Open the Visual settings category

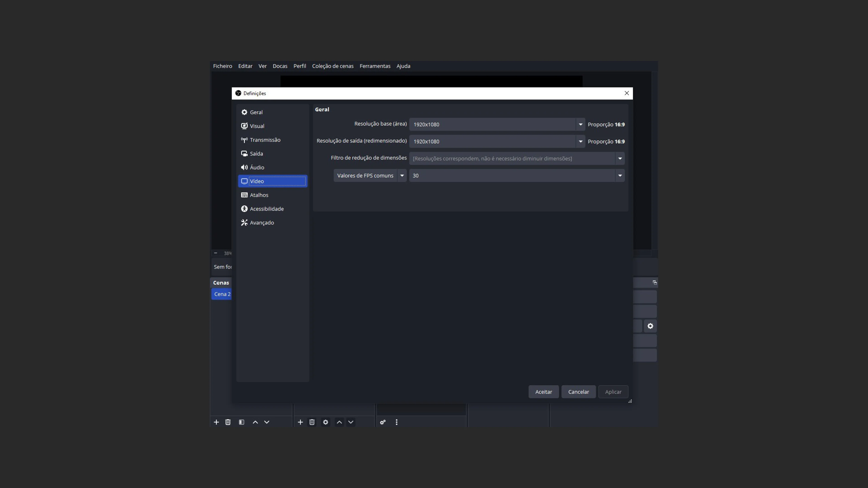pyautogui.click(x=273, y=126)
